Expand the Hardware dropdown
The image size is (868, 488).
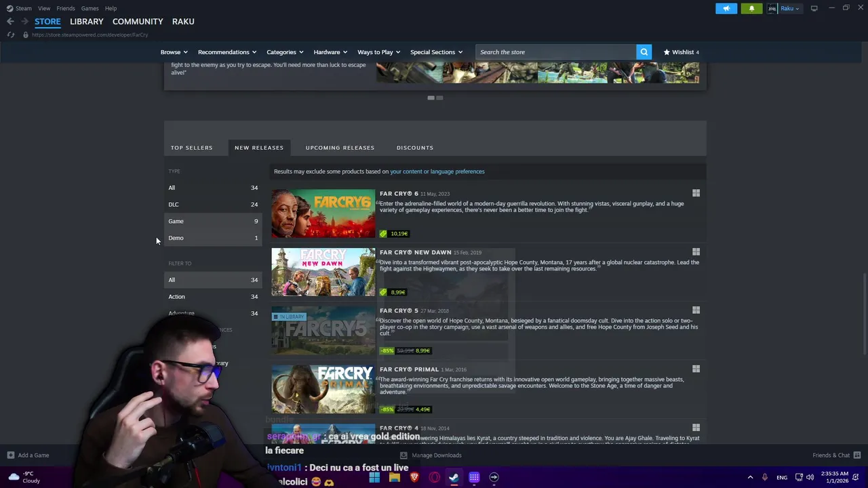(x=330, y=52)
